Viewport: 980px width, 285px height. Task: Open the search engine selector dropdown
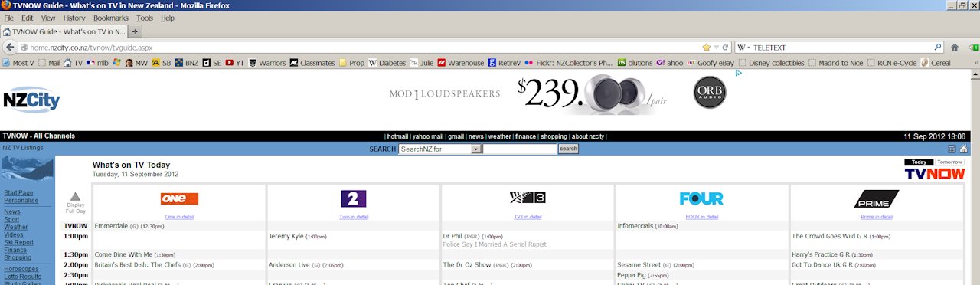tap(743, 47)
